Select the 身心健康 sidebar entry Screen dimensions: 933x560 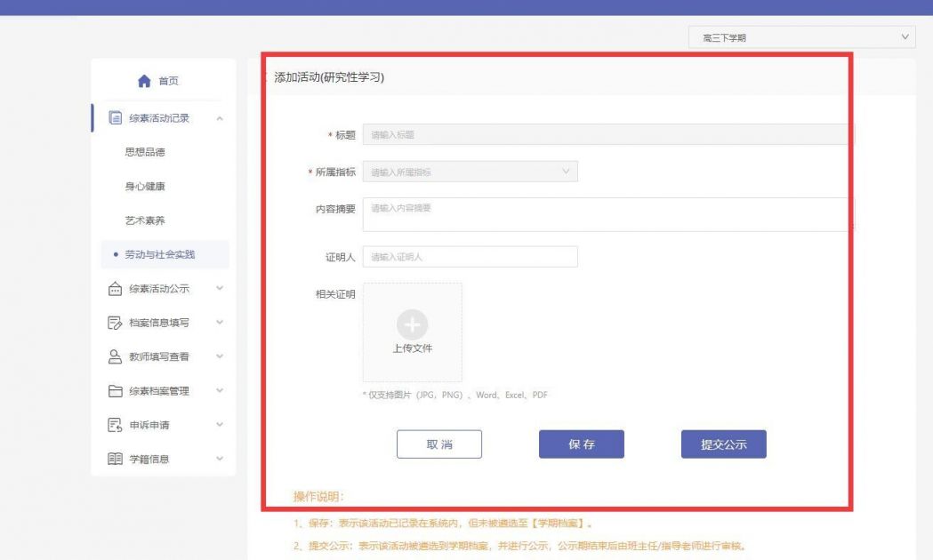click(146, 186)
